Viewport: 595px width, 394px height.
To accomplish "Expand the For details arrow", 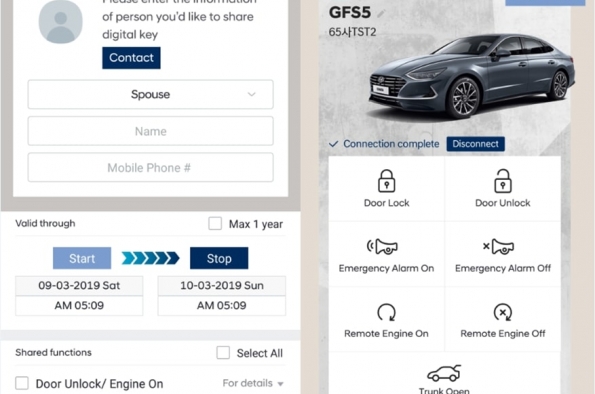I will point(280,384).
